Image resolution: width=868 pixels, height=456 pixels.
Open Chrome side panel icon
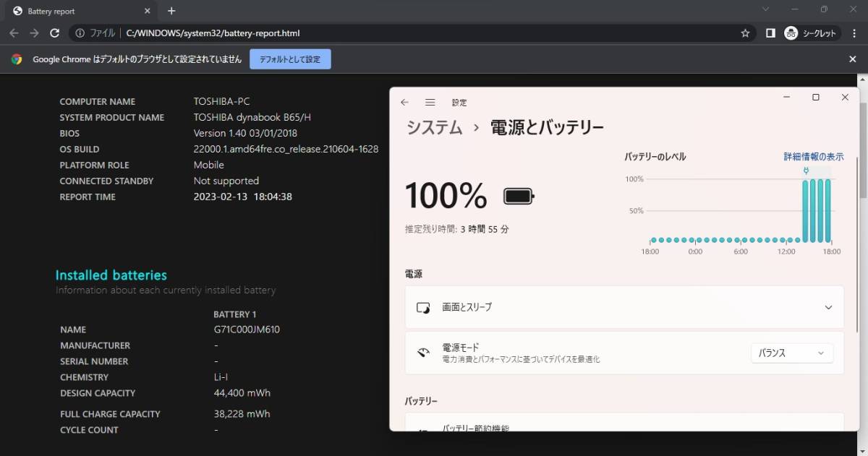(x=770, y=33)
